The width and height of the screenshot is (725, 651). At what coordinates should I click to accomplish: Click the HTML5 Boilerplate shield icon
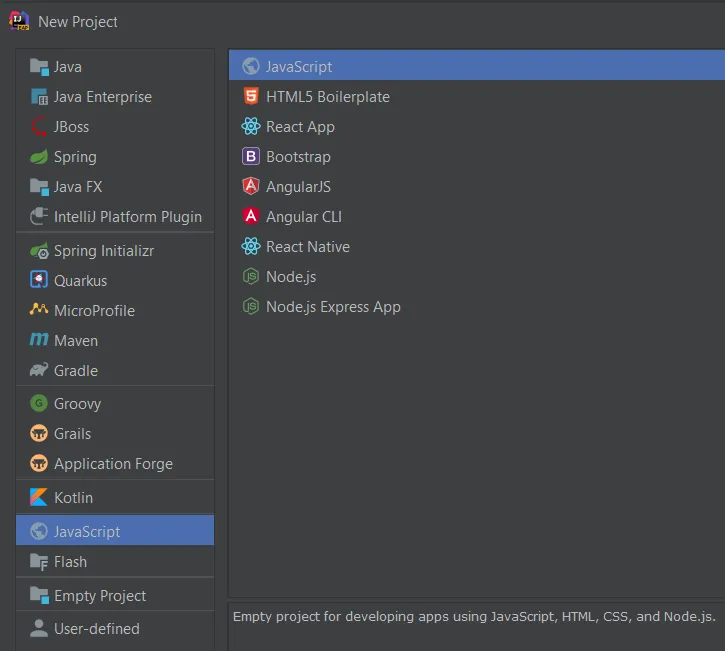coord(251,96)
